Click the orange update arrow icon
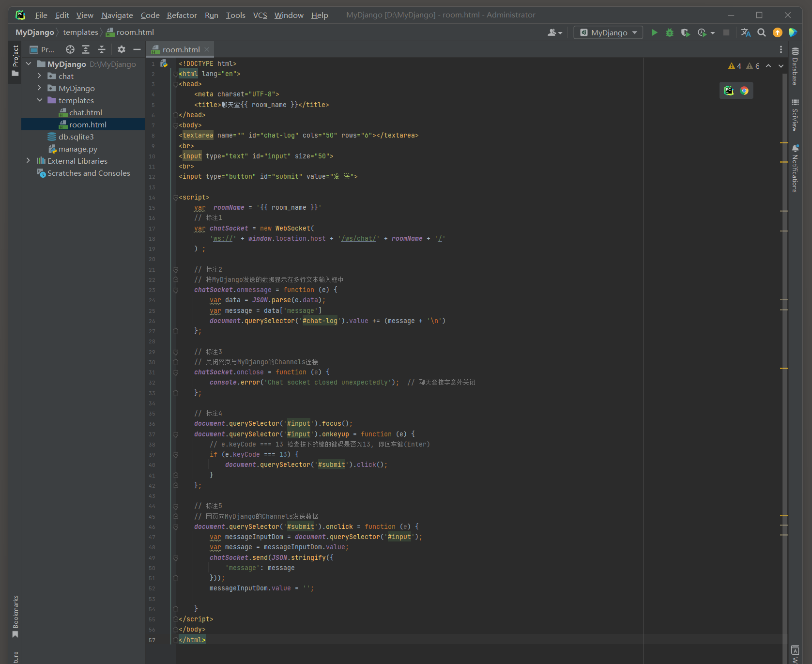 coord(778,32)
